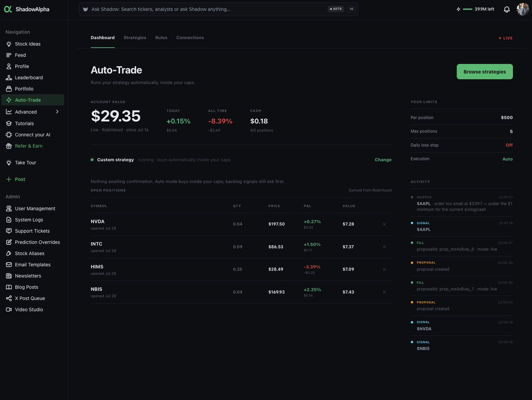Viewport: 532px width, 400px height.
Task: Click the credits lightning bolt icon
Action: 458,9
